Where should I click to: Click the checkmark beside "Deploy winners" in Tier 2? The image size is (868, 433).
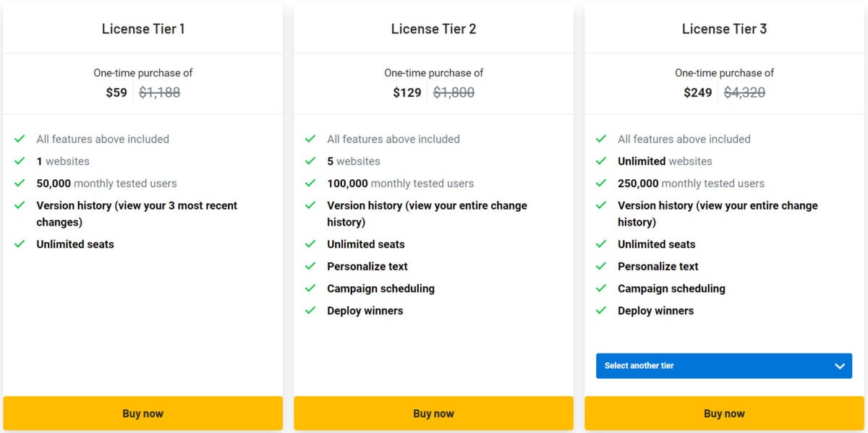coord(311,311)
